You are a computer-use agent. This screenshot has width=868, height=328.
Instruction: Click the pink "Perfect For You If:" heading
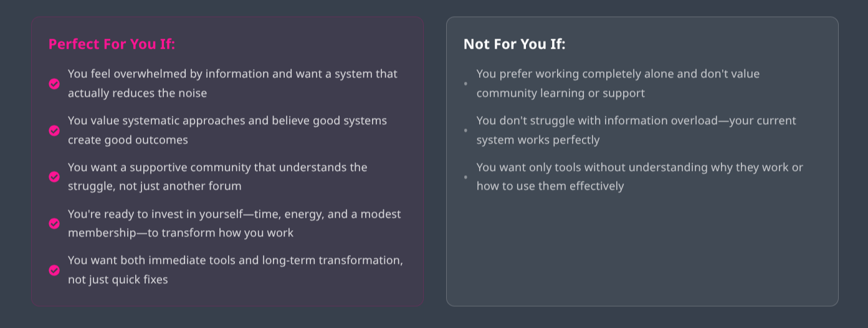click(112, 44)
